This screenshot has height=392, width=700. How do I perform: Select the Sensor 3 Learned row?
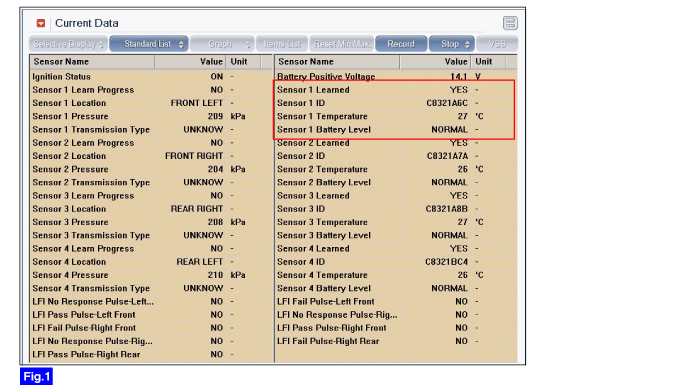[x=396, y=196]
